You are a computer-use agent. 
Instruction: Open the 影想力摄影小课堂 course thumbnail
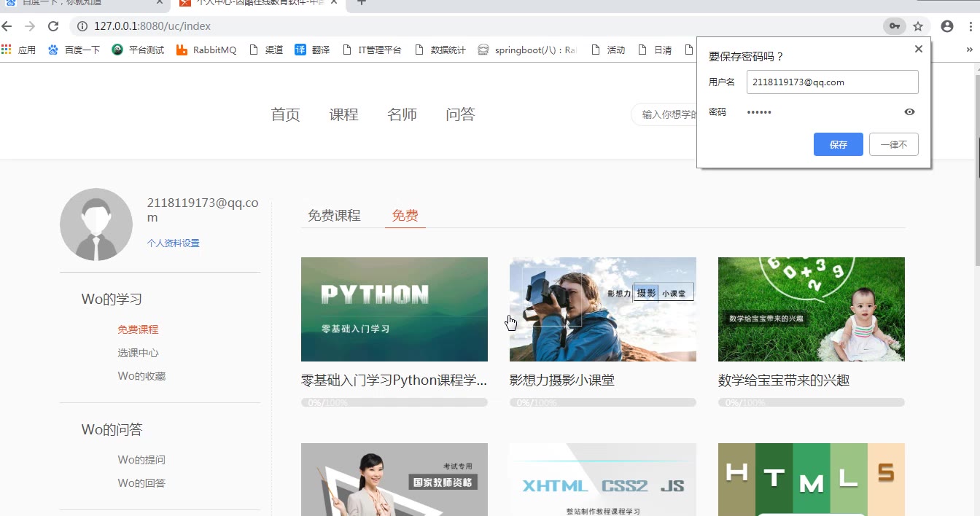(602, 309)
